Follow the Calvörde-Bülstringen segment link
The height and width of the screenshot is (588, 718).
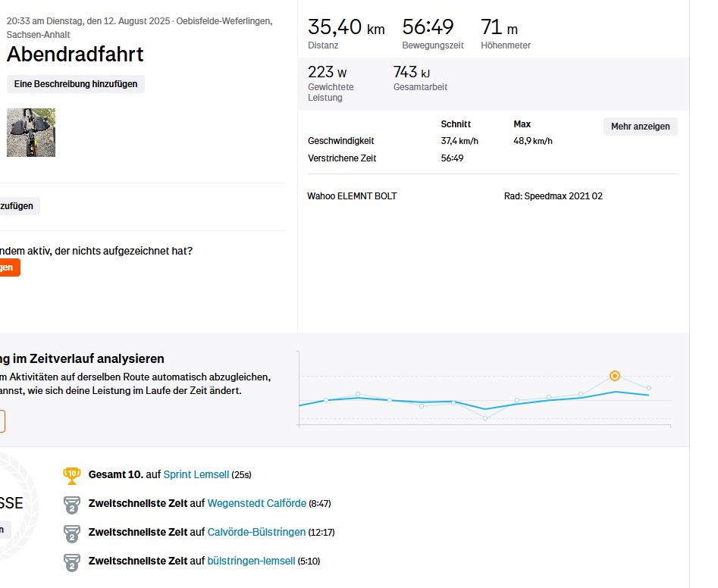pos(256,533)
